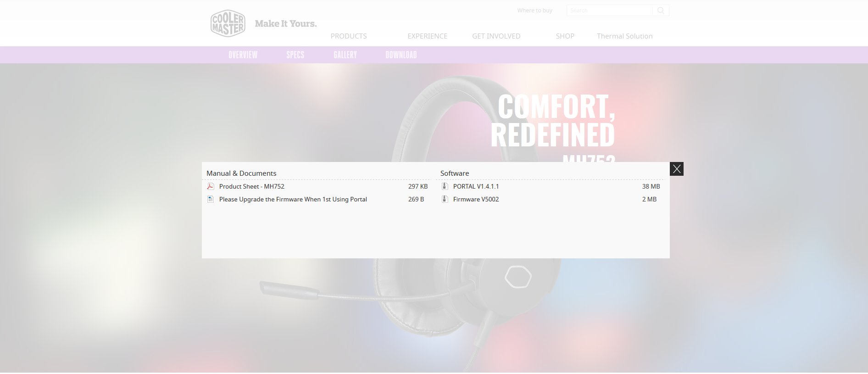This screenshot has width=868, height=374.
Task: Open the EXPERIENCE menu
Action: (x=427, y=36)
